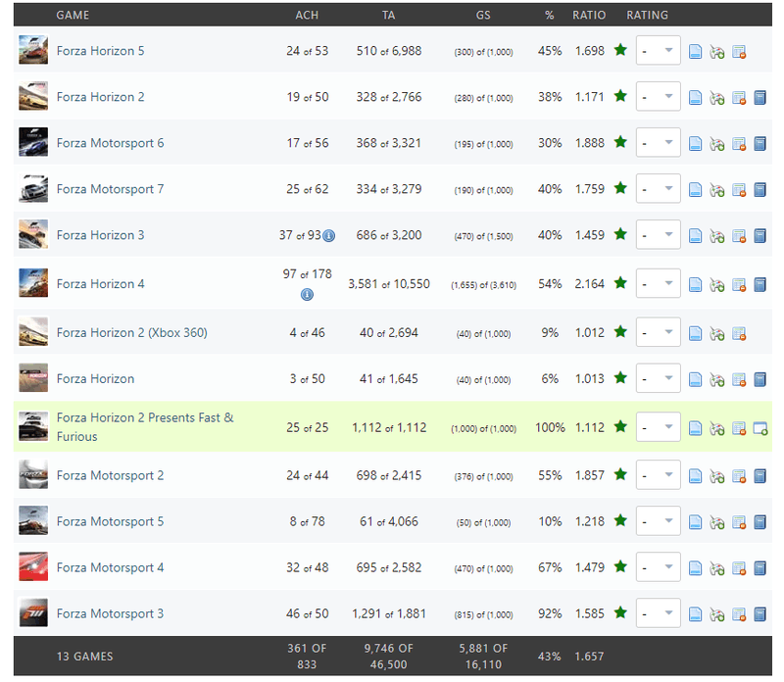Click the info icon below 97 of 178
The width and height of the screenshot is (784, 682).
(307, 295)
